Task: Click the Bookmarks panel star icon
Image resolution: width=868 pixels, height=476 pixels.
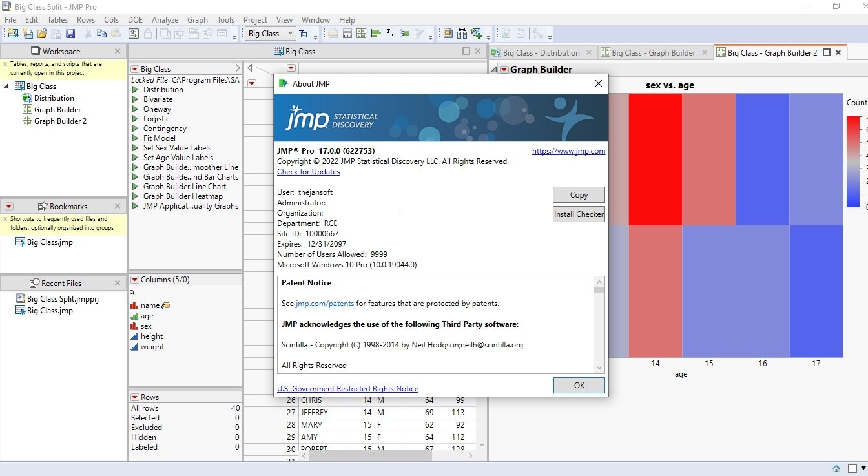Action: point(43,206)
